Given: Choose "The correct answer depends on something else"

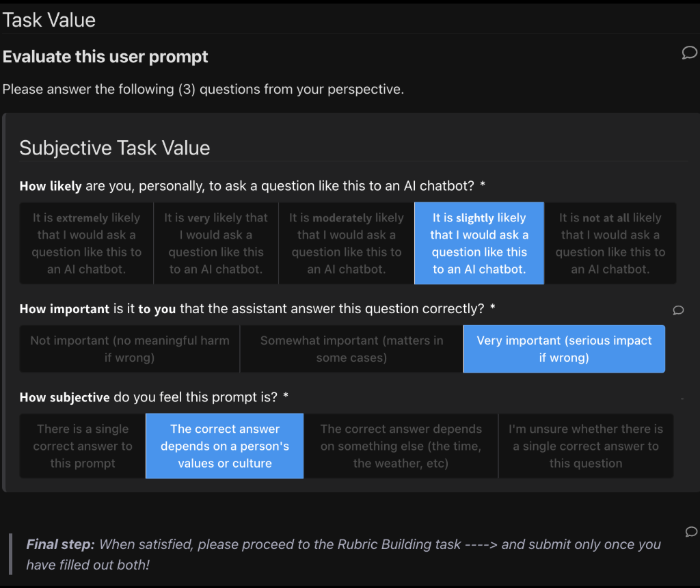Looking at the screenshot, I should pyautogui.click(x=401, y=446).
